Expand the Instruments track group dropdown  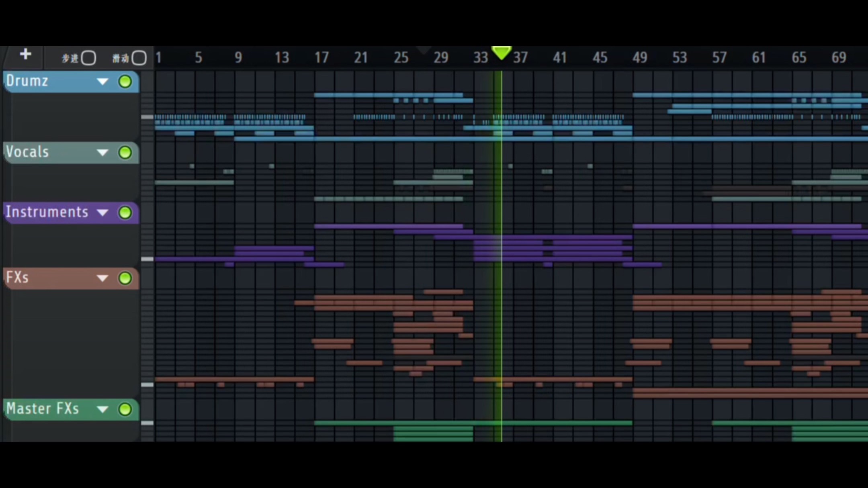point(103,212)
